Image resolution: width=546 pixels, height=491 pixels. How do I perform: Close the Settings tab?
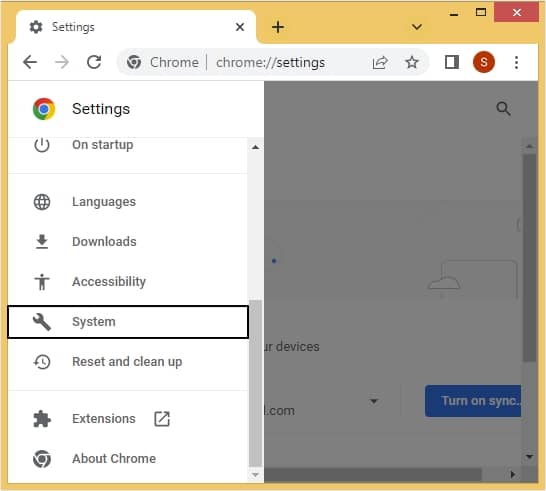240,27
